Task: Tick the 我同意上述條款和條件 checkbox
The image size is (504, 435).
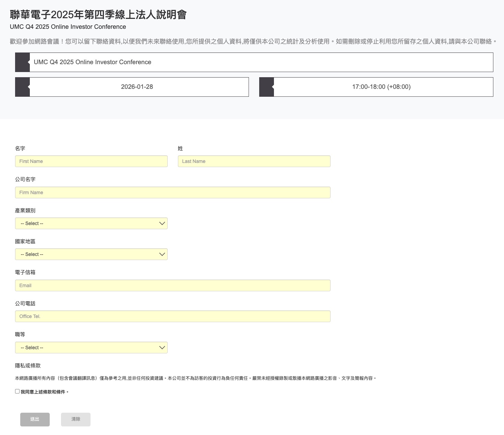Action: click(17, 391)
